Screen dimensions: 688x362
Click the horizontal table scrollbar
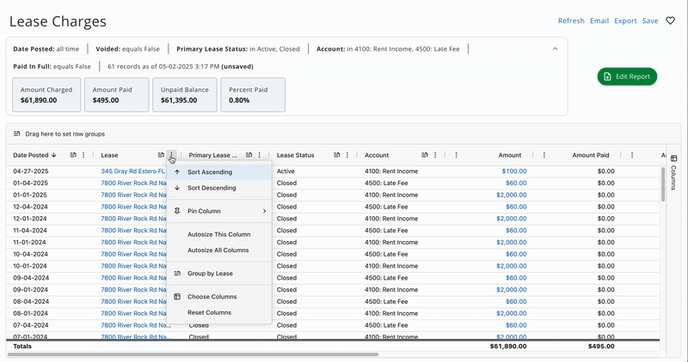point(193,354)
